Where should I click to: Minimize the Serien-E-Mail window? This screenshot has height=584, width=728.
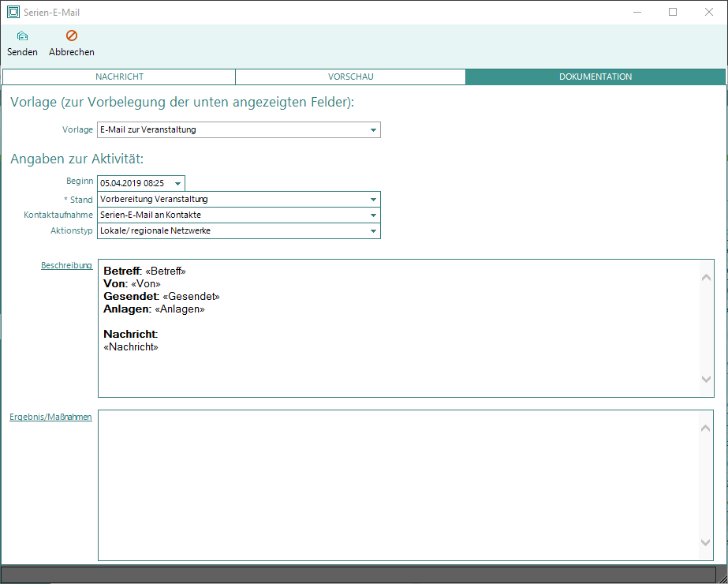click(x=637, y=12)
